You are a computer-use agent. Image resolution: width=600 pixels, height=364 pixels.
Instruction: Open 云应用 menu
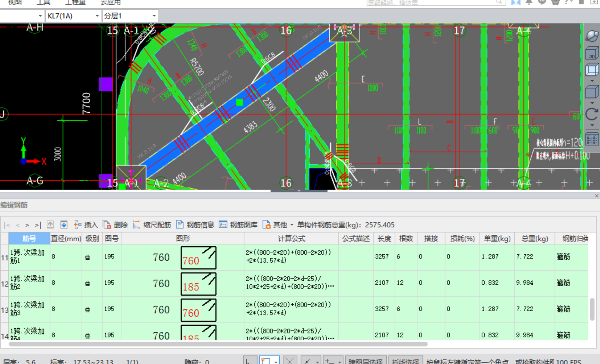point(110,2)
